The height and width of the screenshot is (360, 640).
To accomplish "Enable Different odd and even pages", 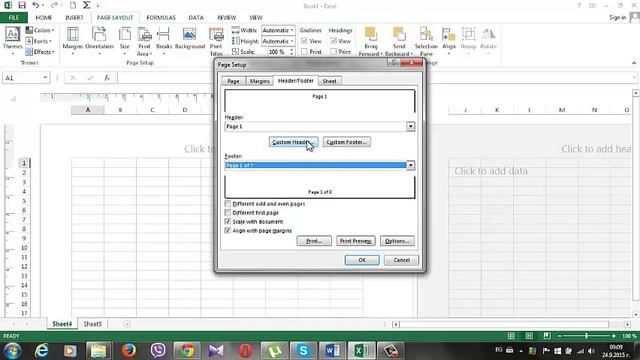I will click(228, 204).
